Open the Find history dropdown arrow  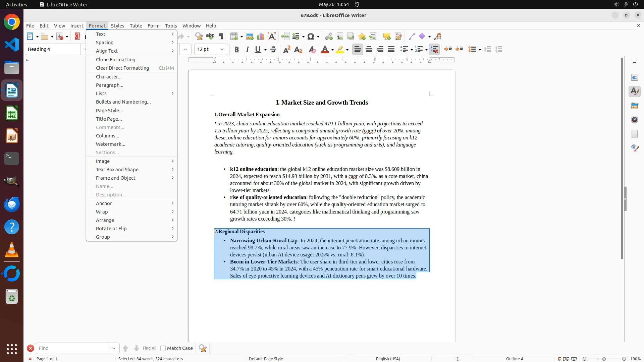114,348
